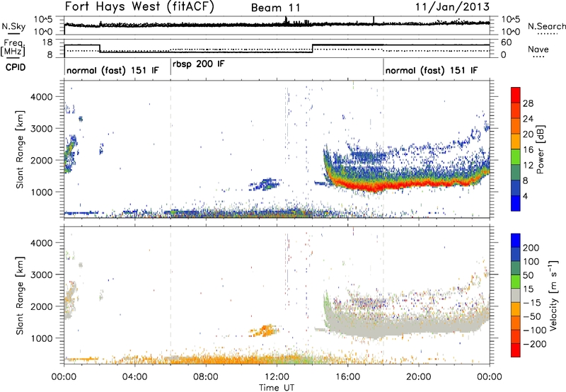Click the 'Velocity [m s-1]' color bar label

coord(553,295)
